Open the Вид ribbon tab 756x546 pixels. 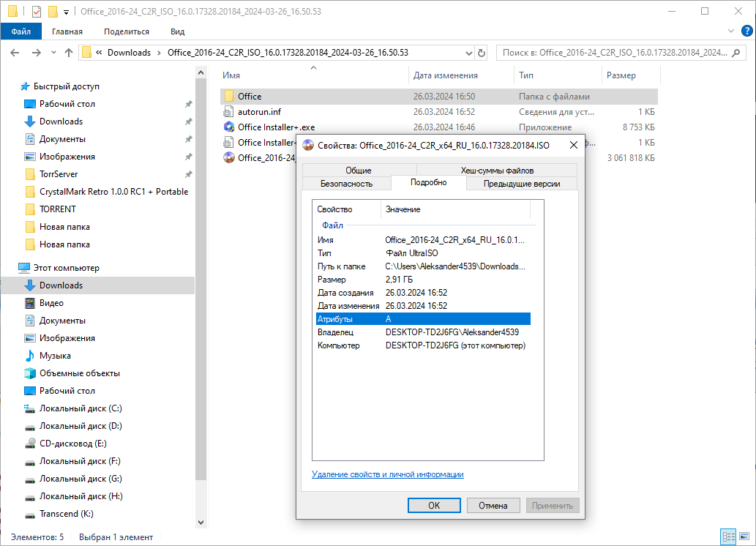(177, 31)
